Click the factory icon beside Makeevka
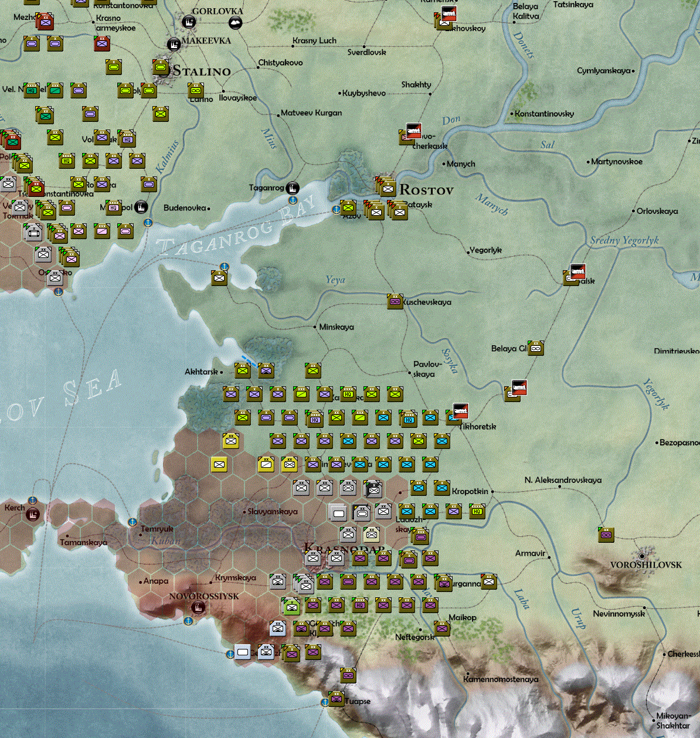This screenshot has width=700, height=738. click(x=174, y=44)
